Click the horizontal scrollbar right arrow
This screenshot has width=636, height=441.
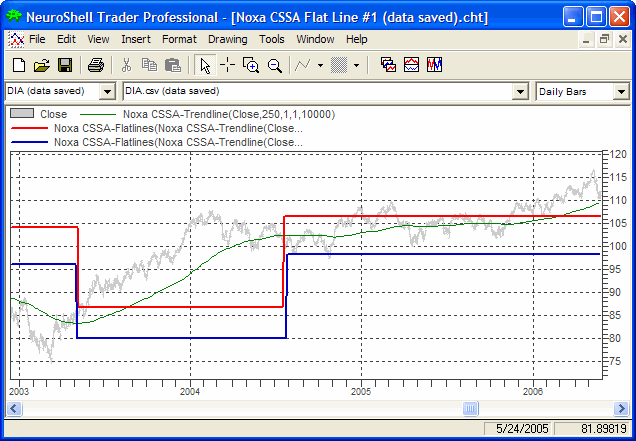tap(621, 408)
